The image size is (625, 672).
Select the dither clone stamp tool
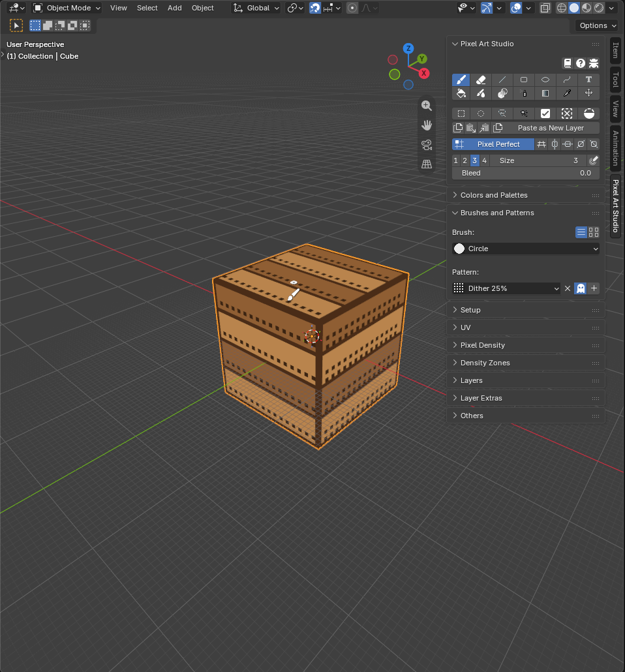(x=502, y=93)
